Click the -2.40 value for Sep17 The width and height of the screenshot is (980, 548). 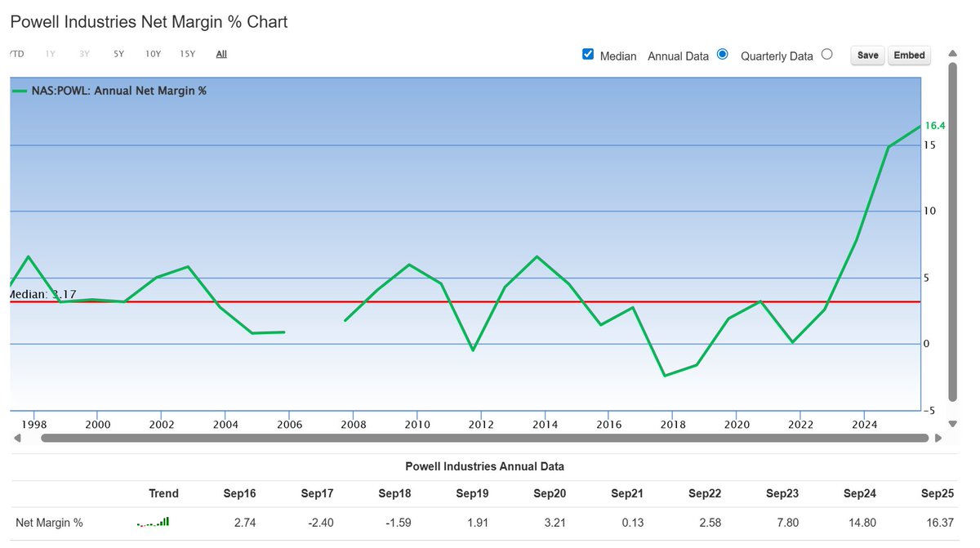pos(320,523)
